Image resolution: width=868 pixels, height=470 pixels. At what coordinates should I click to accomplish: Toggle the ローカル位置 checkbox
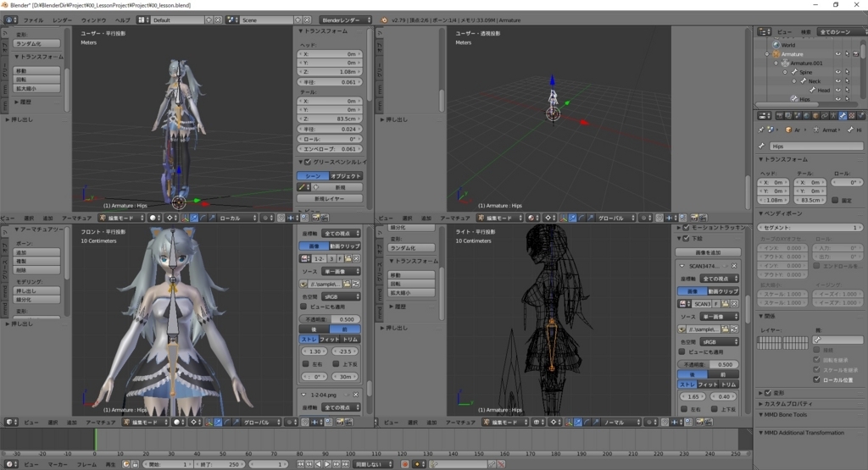point(816,379)
